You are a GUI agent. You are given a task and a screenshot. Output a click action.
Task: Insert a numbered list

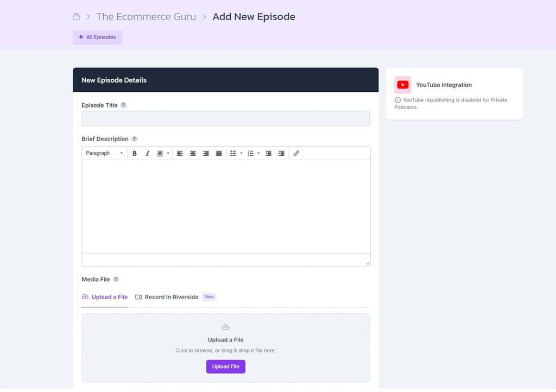[x=250, y=153]
